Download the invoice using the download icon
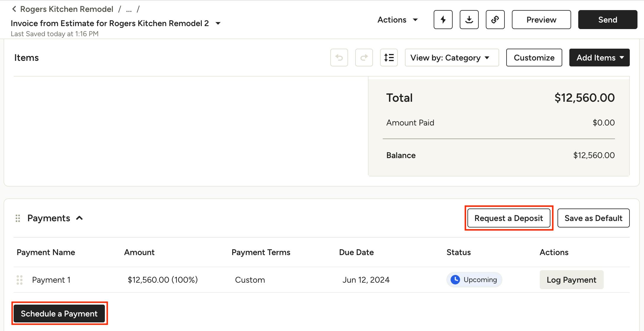The width and height of the screenshot is (644, 331). [x=469, y=20]
